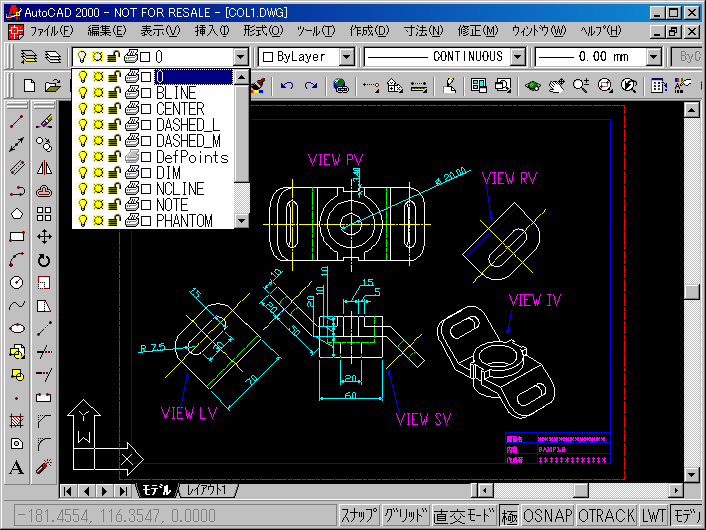This screenshot has height=530, width=706.
Task: Click the Zoom realtime magnifier icon
Action: (x=580, y=85)
